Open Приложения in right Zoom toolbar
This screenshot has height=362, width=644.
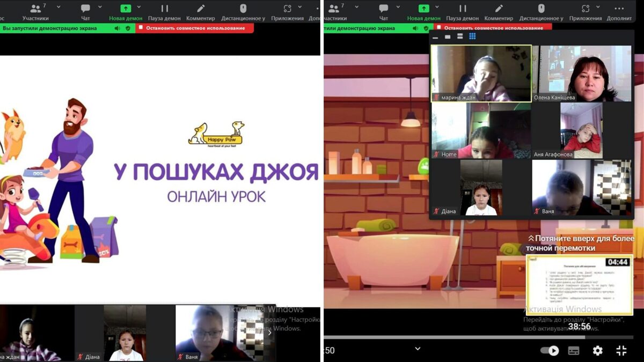pos(586,12)
